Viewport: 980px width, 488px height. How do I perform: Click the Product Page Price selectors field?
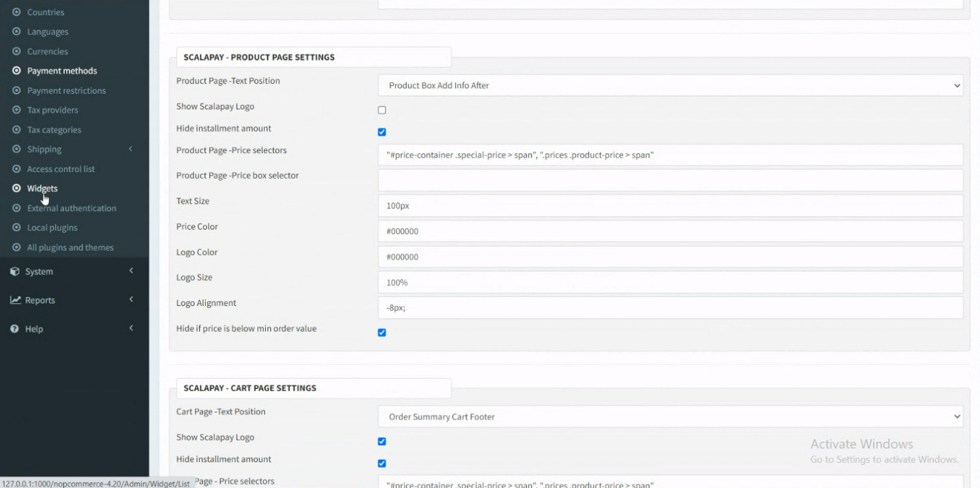[x=670, y=155]
